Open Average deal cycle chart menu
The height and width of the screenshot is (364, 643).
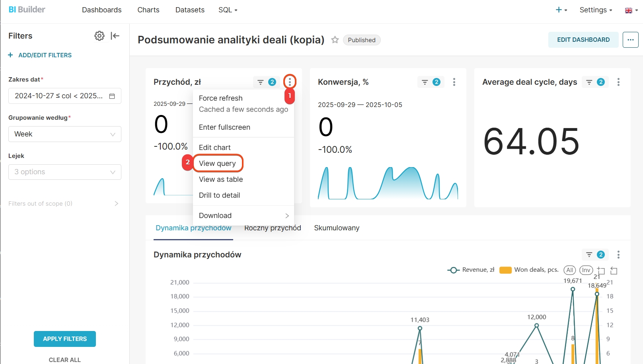pos(618,82)
